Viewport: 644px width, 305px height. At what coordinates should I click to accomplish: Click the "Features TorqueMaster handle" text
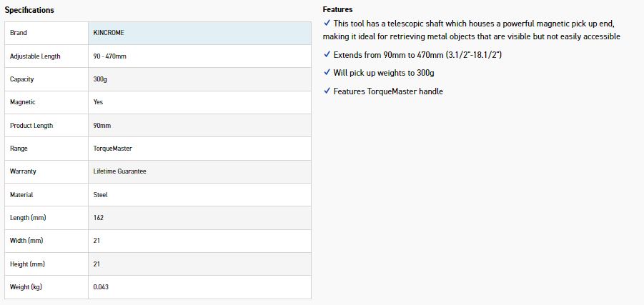[x=388, y=91]
